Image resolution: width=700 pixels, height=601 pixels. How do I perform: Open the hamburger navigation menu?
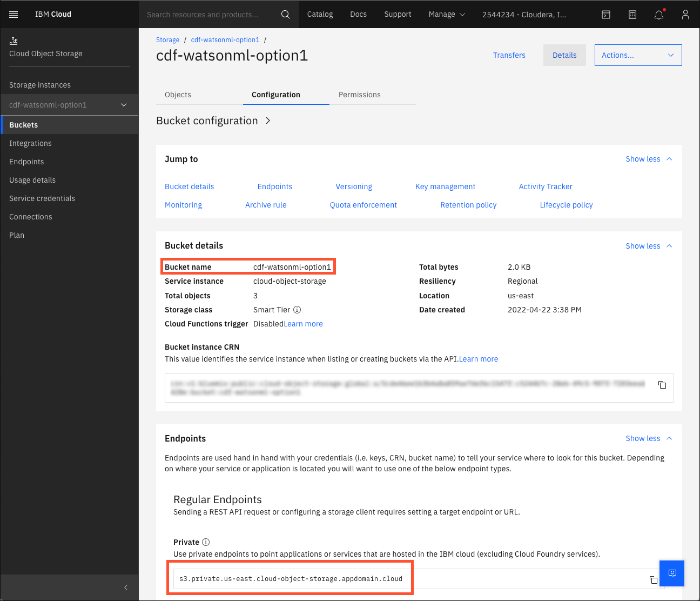click(x=14, y=14)
